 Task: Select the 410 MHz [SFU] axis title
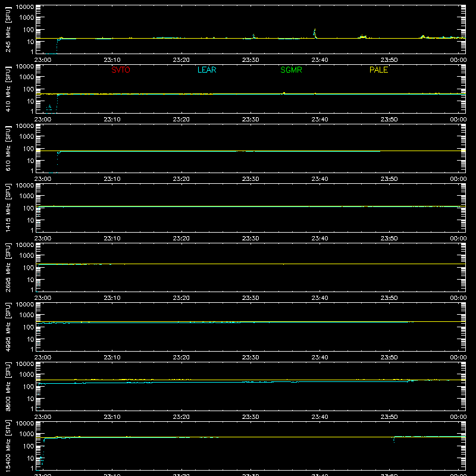[8, 89]
